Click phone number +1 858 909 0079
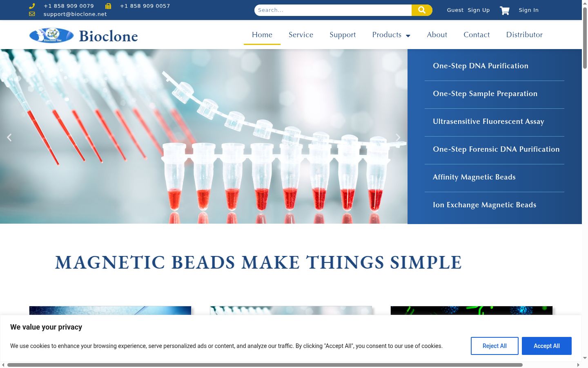588x368 pixels. 69,6
